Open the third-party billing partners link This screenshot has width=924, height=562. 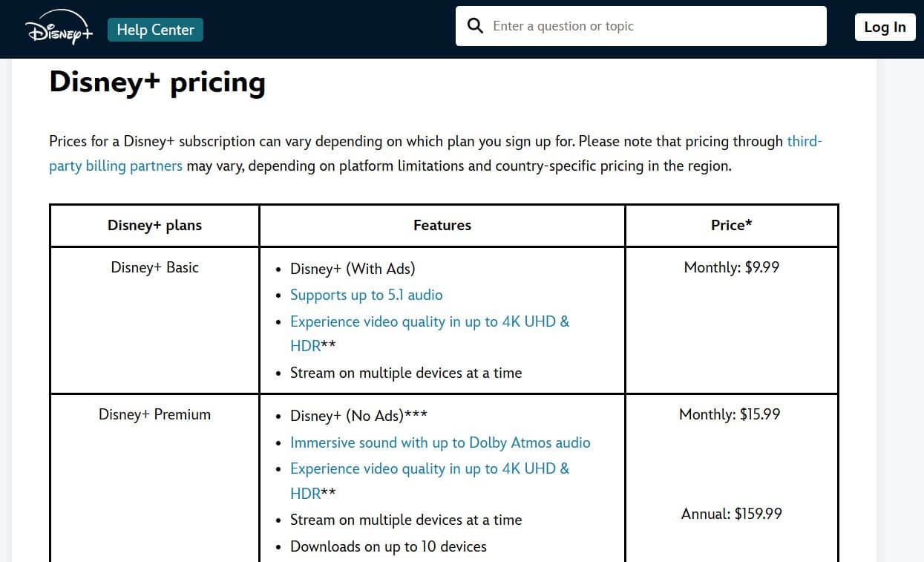(x=116, y=166)
